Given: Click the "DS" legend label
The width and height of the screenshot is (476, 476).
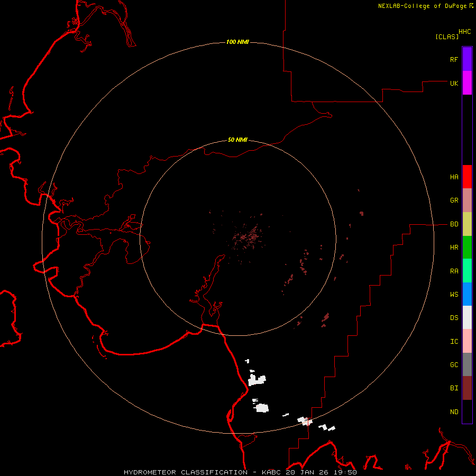Looking at the screenshot, I should point(454,318).
